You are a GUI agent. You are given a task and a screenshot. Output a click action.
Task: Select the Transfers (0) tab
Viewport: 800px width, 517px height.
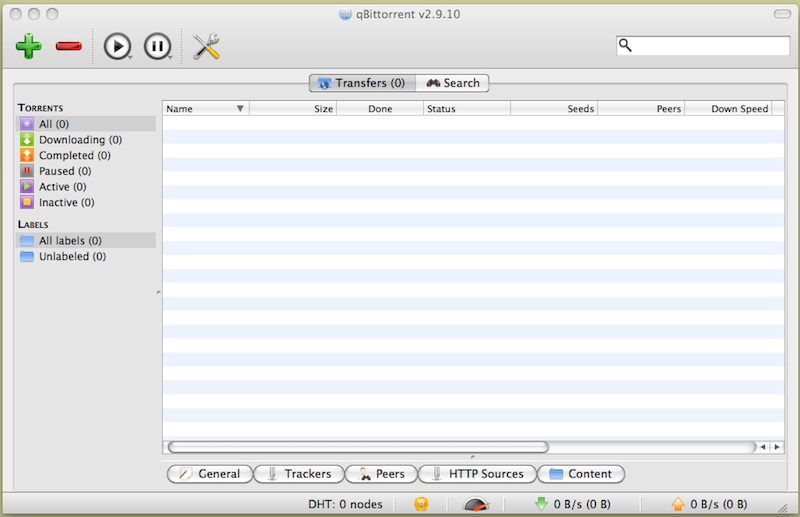tap(361, 83)
